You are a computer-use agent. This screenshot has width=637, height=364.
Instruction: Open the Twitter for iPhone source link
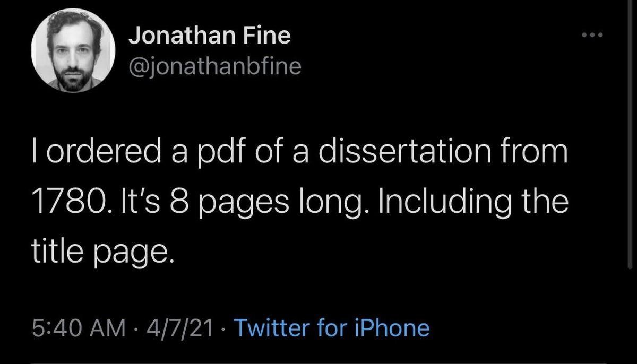(331, 328)
